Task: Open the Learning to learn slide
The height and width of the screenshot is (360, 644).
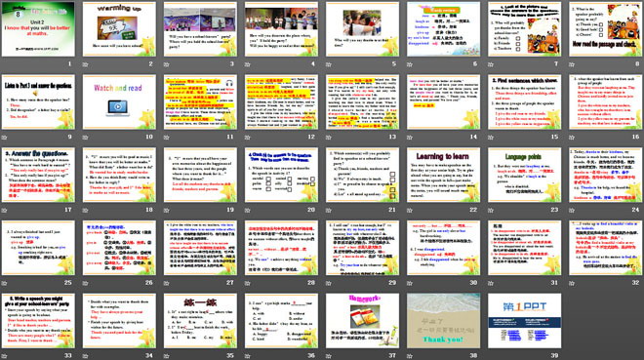Action: (x=444, y=175)
